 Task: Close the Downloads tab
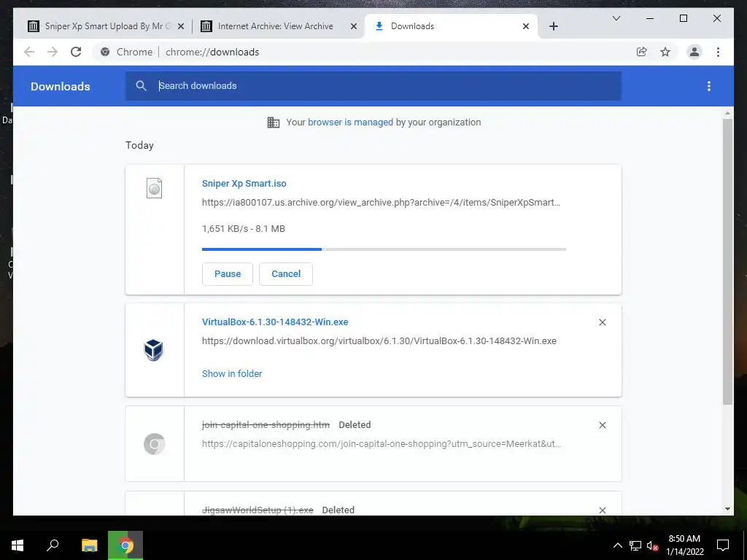pyautogui.click(x=525, y=27)
